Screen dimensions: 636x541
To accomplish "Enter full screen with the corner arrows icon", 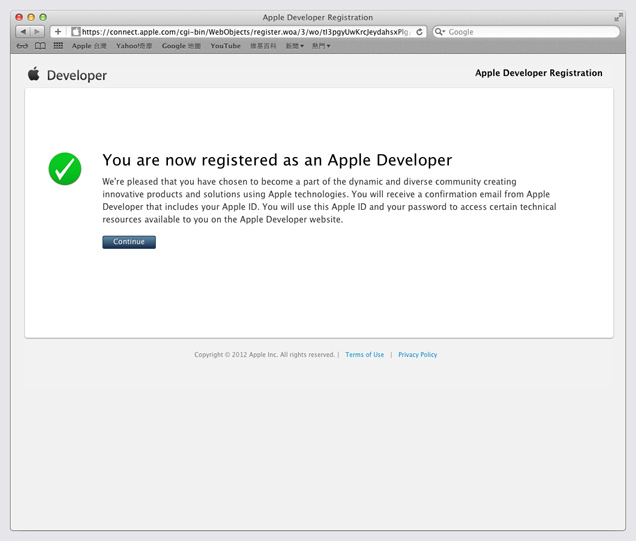I will [x=618, y=17].
